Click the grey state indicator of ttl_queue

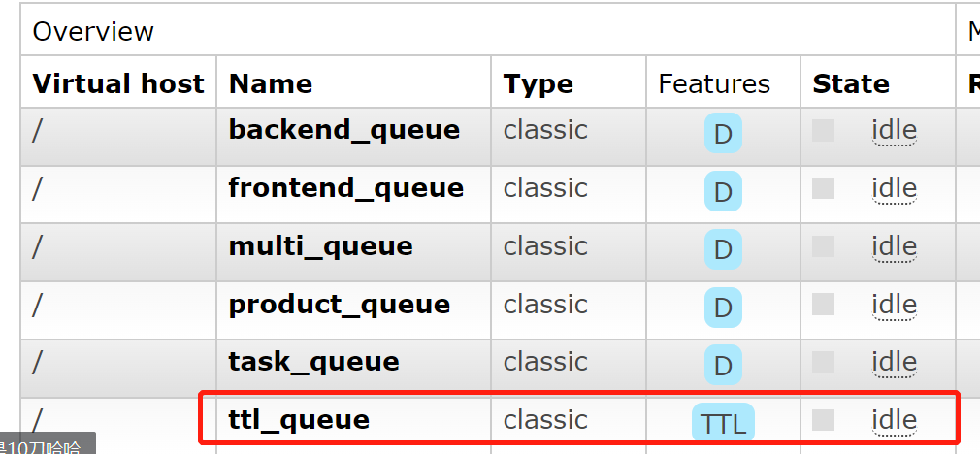823,420
